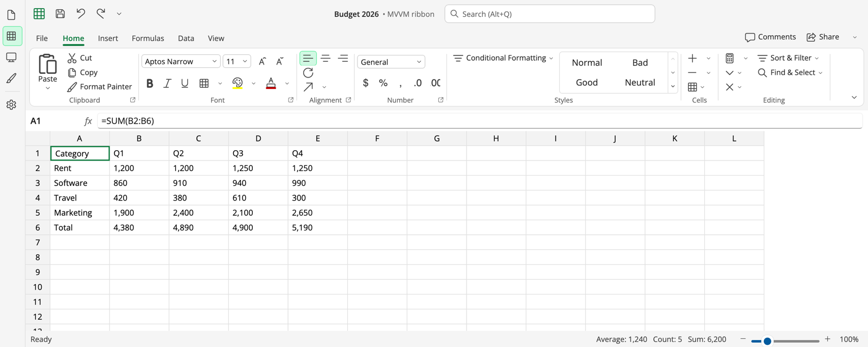868x347 pixels.
Task: Open the Data ribbon tab
Action: [186, 38]
